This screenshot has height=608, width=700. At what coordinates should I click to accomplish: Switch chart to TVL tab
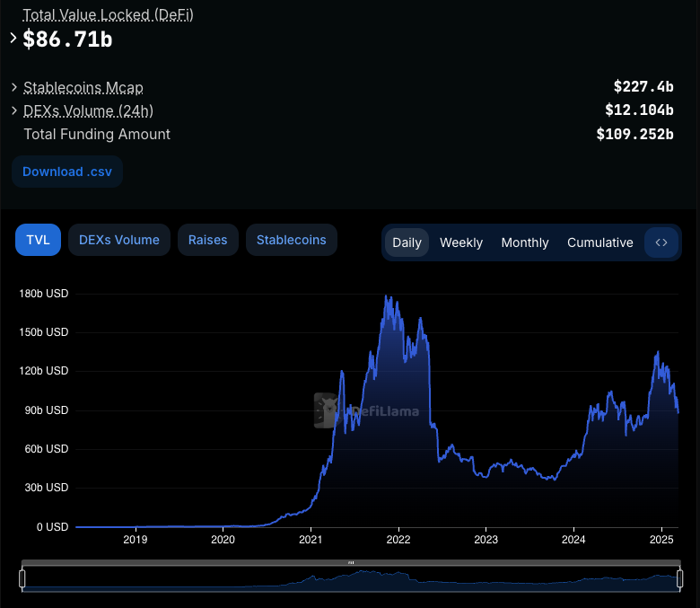point(38,240)
